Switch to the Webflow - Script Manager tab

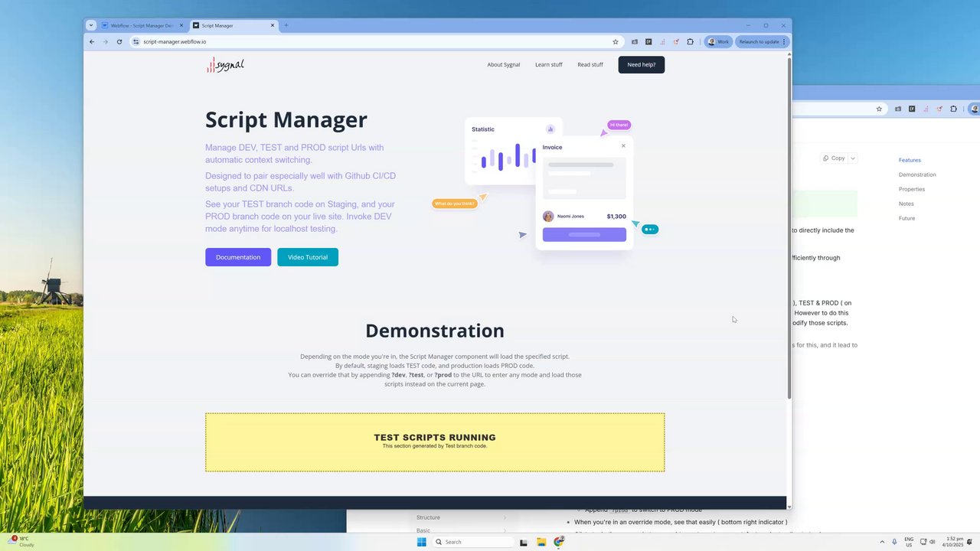[141, 25]
